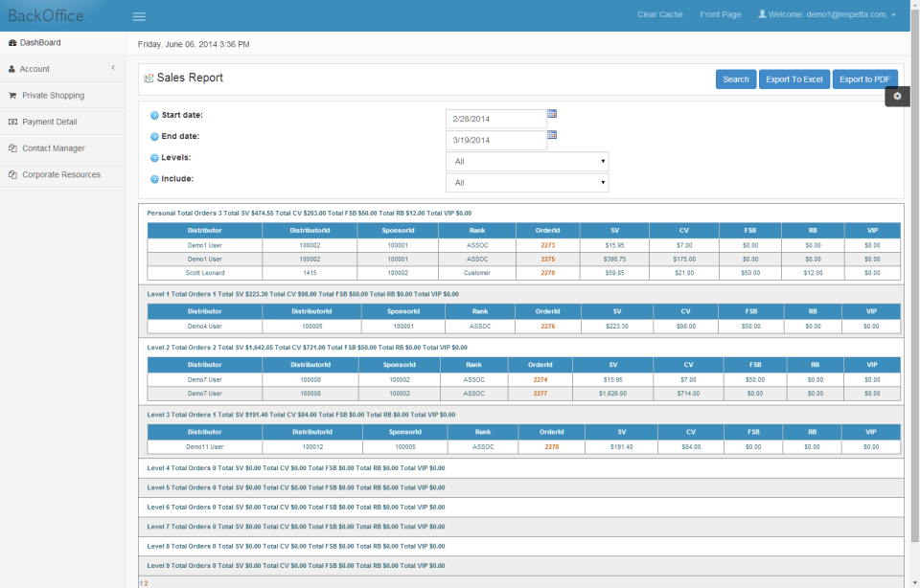Click the Private Shopping cart icon
This screenshot has width=920, height=588.
(12, 96)
